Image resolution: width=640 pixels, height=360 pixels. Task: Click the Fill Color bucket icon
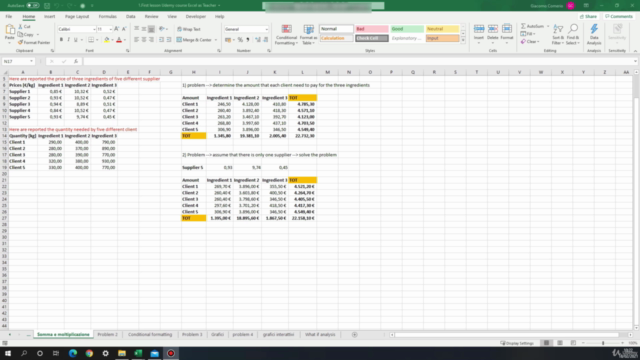click(x=107, y=40)
